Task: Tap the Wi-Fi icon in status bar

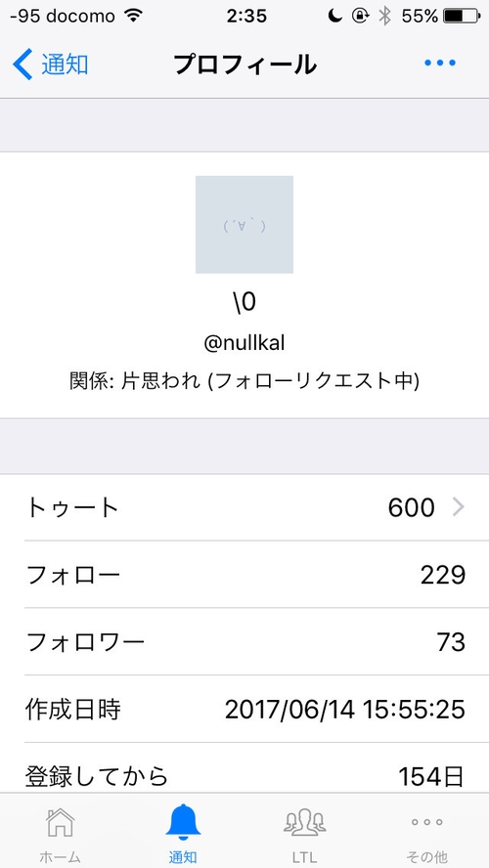Action: (x=133, y=16)
